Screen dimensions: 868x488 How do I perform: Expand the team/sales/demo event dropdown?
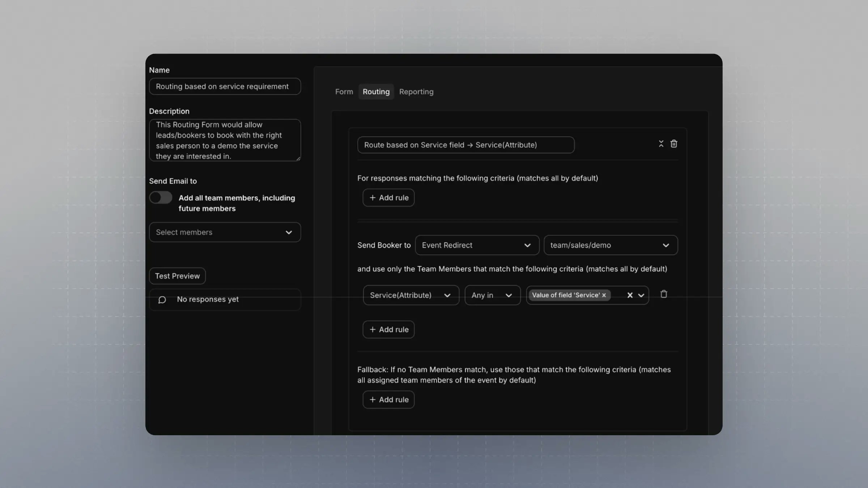click(610, 245)
